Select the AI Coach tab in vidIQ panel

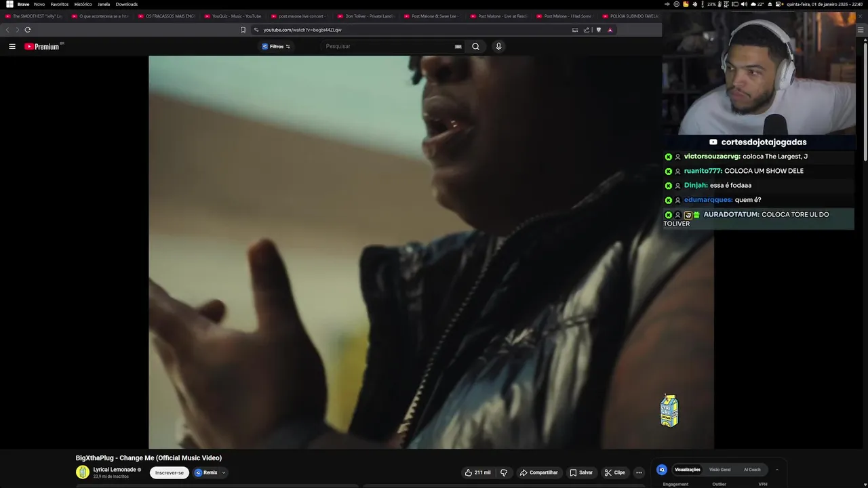752,470
